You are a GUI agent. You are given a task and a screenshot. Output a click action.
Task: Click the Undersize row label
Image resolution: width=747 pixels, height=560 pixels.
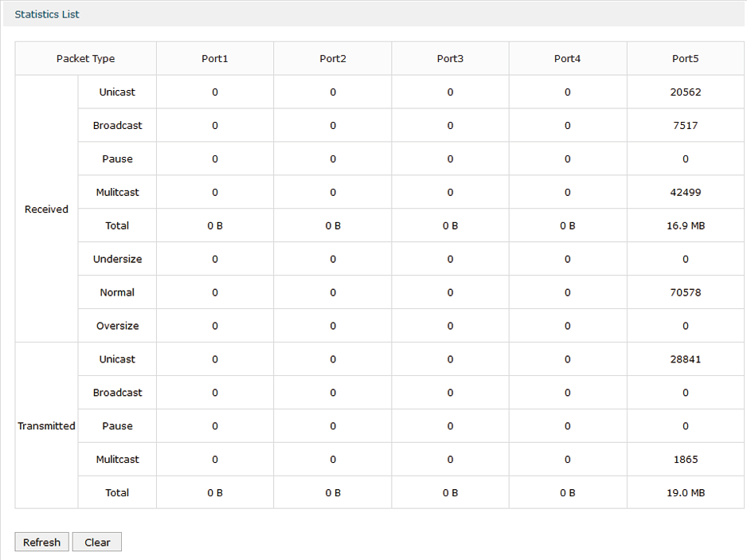click(x=117, y=259)
